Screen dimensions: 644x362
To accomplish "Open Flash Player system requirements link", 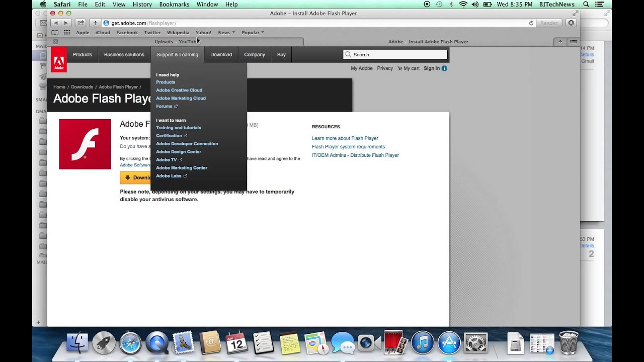I will pyautogui.click(x=348, y=147).
